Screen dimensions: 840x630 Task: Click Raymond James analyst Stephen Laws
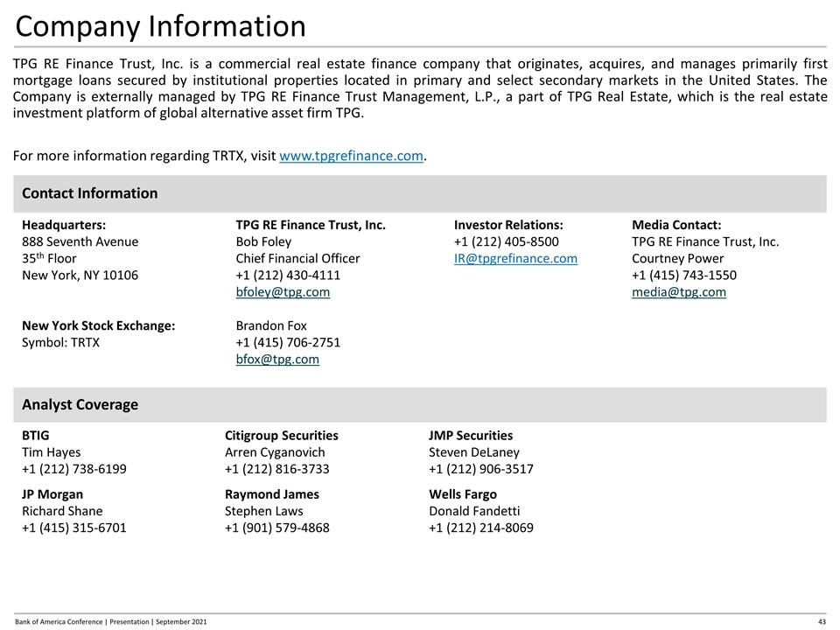[x=263, y=511]
